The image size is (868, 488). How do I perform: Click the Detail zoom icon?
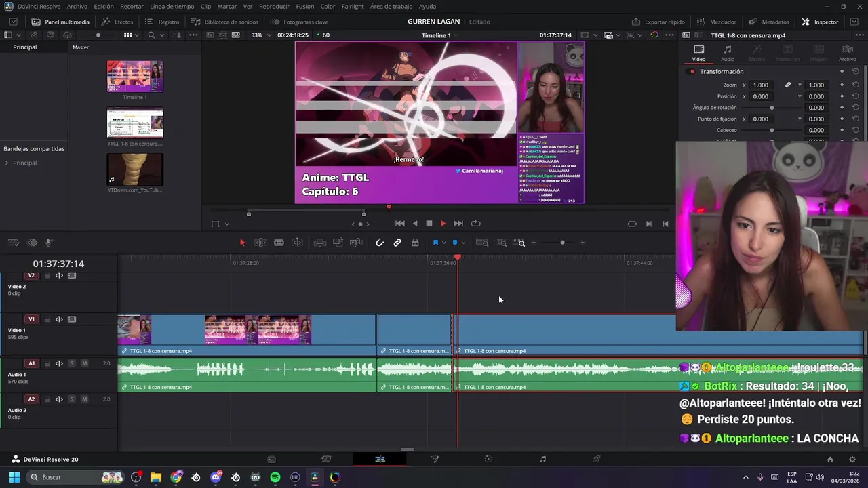click(502, 243)
